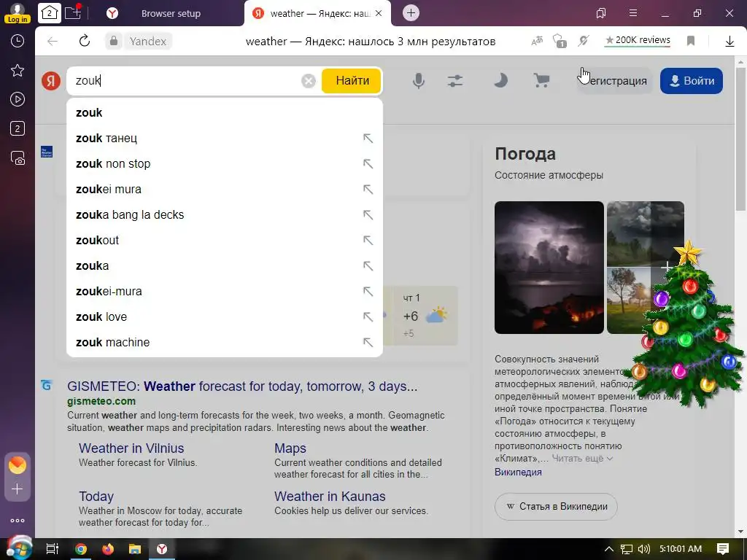The height and width of the screenshot is (560, 747).
Task: Open the Weather in Kaunas sitelink
Action: pos(330,496)
